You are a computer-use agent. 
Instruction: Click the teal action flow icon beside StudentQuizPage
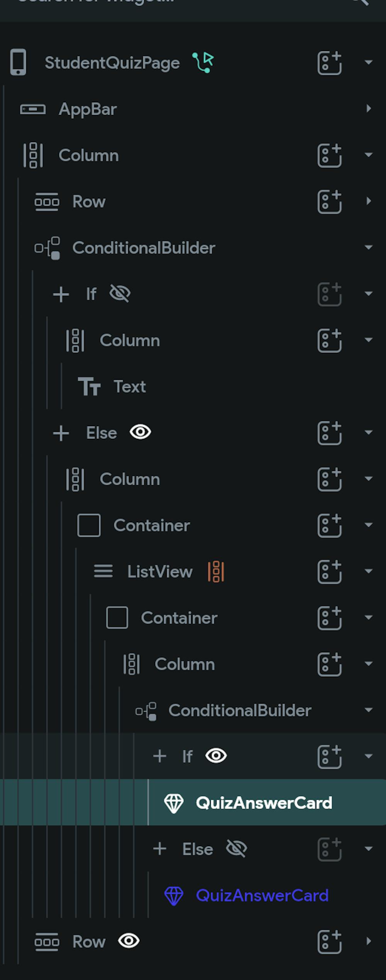(x=203, y=62)
